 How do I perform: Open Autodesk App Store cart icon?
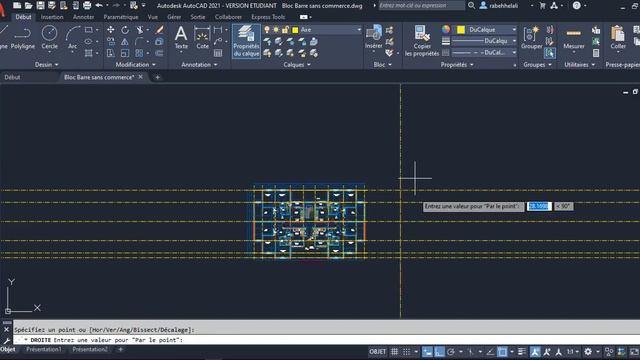[x=542, y=5]
